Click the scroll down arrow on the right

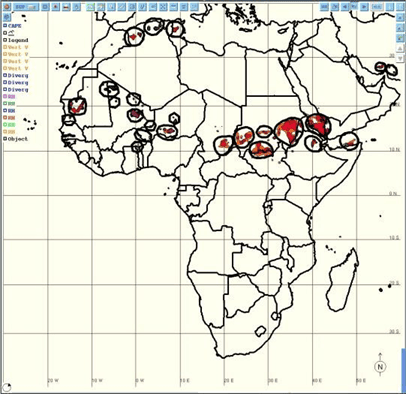pos(400,58)
